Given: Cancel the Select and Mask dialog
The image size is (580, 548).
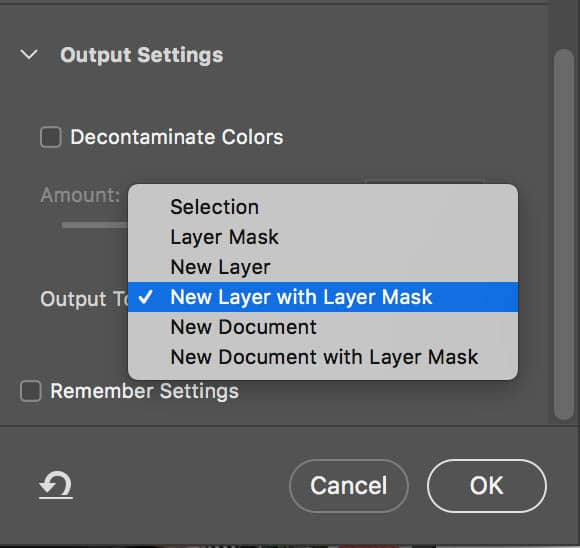Looking at the screenshot, I should click(x=349, y=485).
